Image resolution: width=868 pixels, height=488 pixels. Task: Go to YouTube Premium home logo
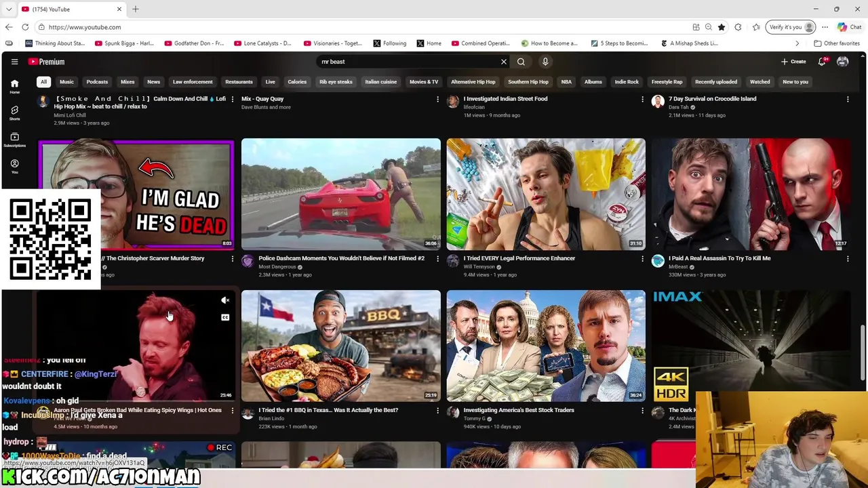pos(46,62)
